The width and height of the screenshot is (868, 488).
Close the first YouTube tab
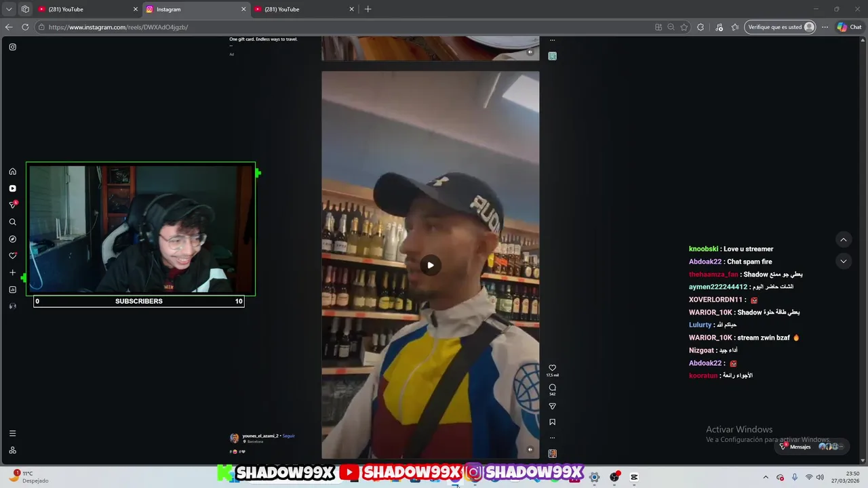[135, 9]
